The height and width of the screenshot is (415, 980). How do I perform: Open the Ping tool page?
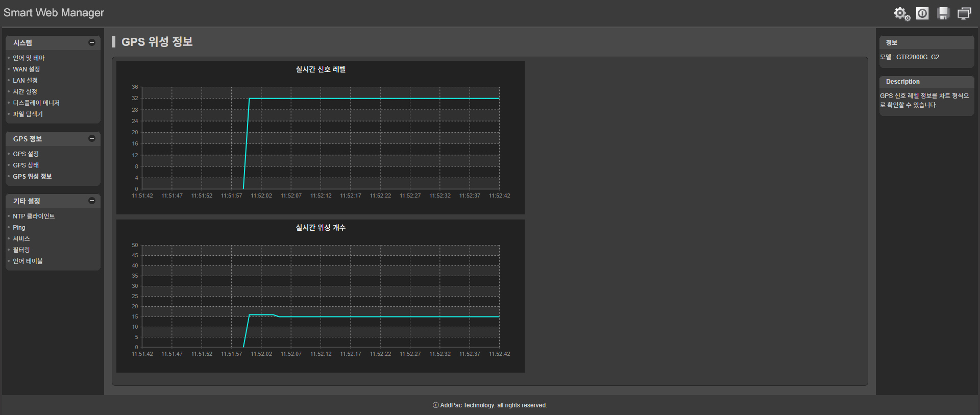click(x=19, y=228)
